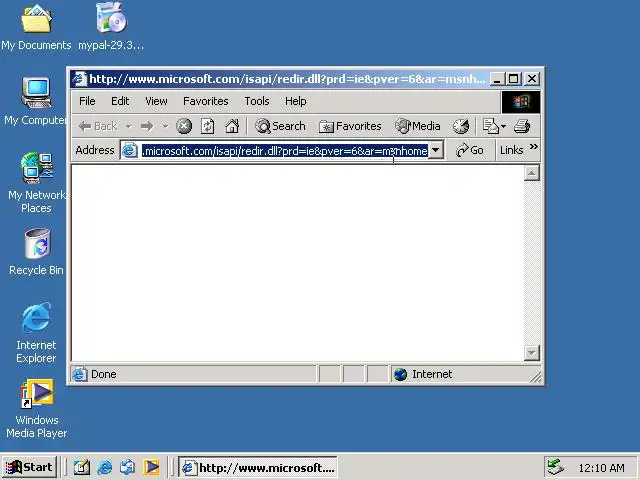Print the page with Print icon
This screenshot has height=480, width=640.
(x=522, y=126)
